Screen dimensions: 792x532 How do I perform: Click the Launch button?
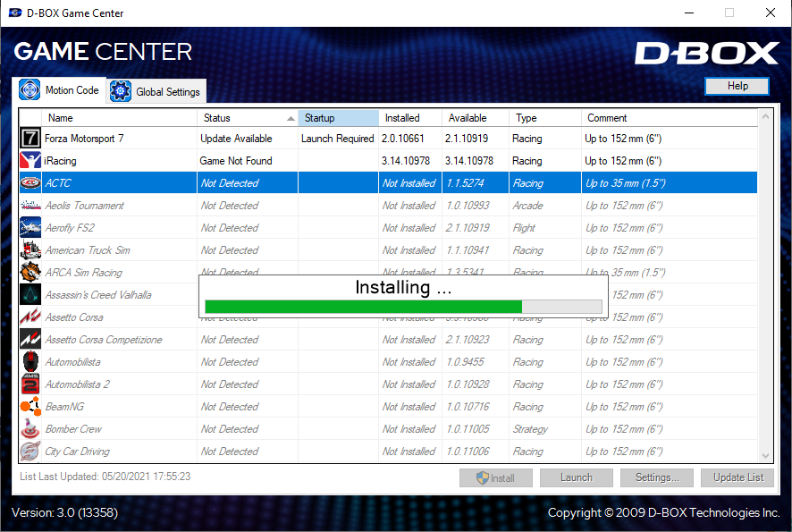[x=576, y=477]
